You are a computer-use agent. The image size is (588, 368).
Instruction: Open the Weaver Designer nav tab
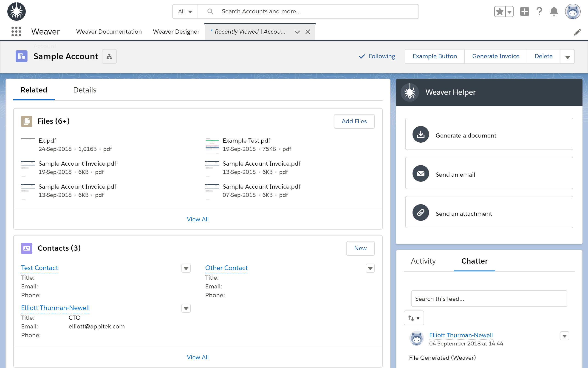pos(176,32)
